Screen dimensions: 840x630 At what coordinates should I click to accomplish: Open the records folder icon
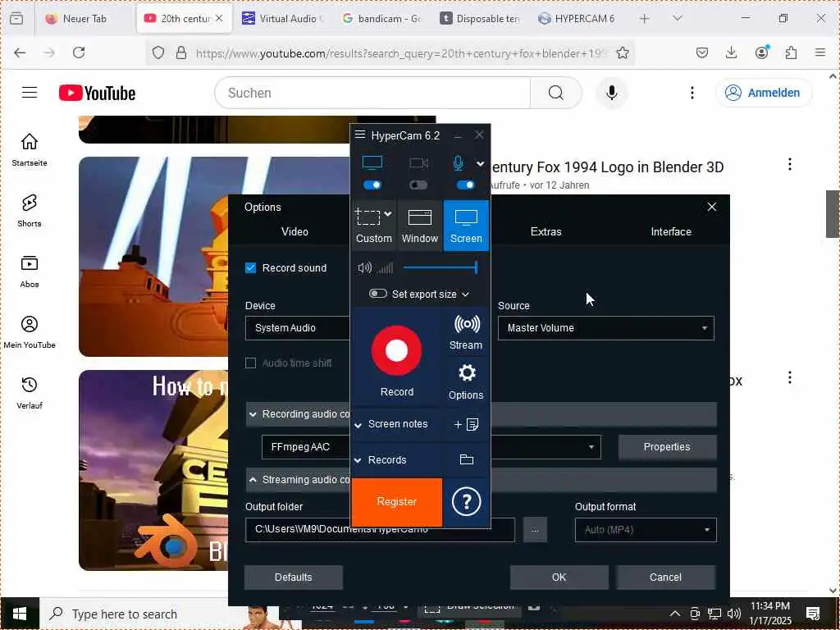467,459
